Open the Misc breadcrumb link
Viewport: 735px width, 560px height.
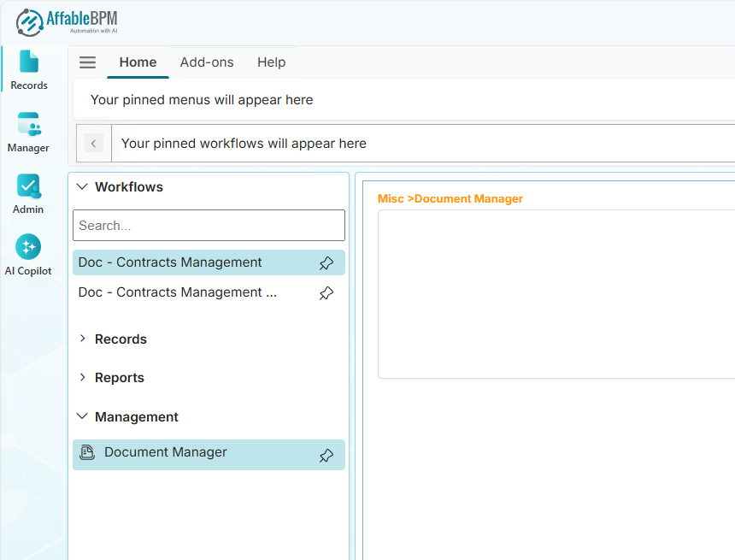391,197
